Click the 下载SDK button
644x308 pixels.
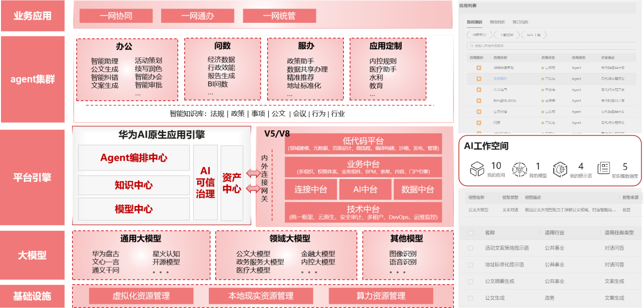pyautogui.click(x=507, y=35)
